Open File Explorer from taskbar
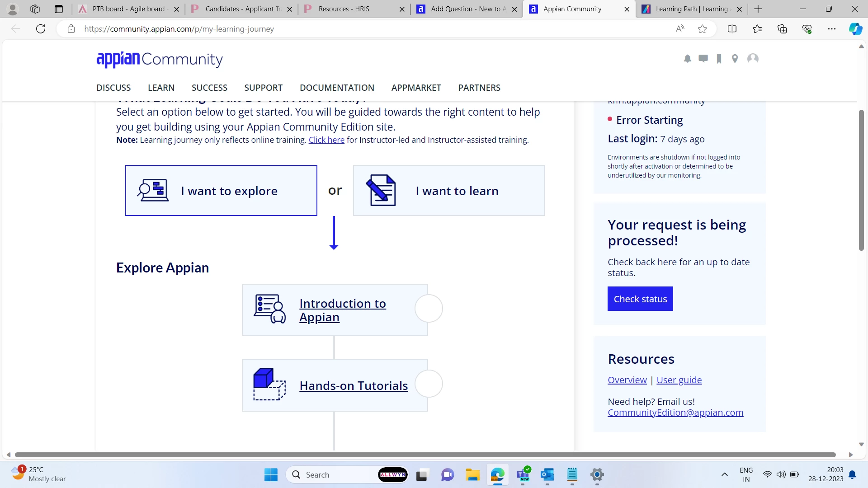The image size is (868, 488). 473,475
